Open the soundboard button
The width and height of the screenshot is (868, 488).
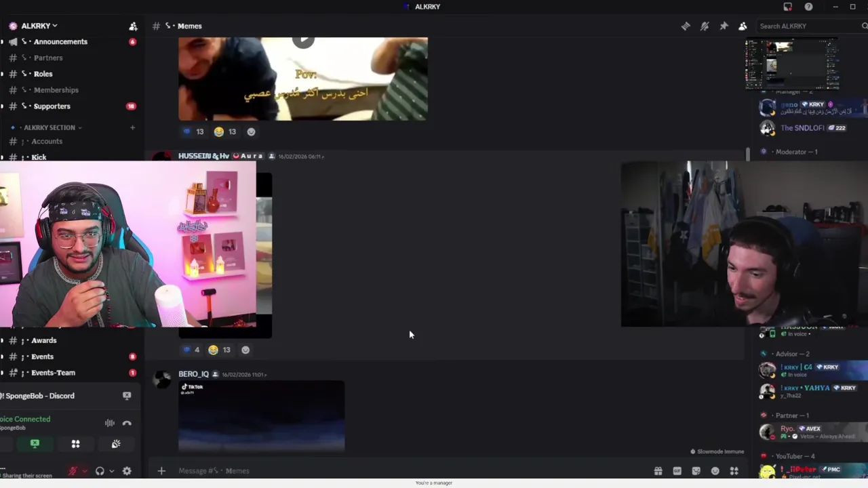click(x=116, y=444)
